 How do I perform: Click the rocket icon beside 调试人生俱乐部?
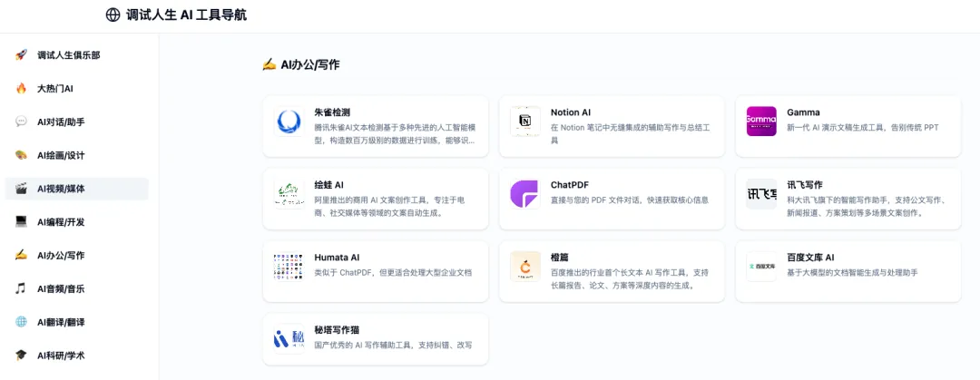point(21,55)
